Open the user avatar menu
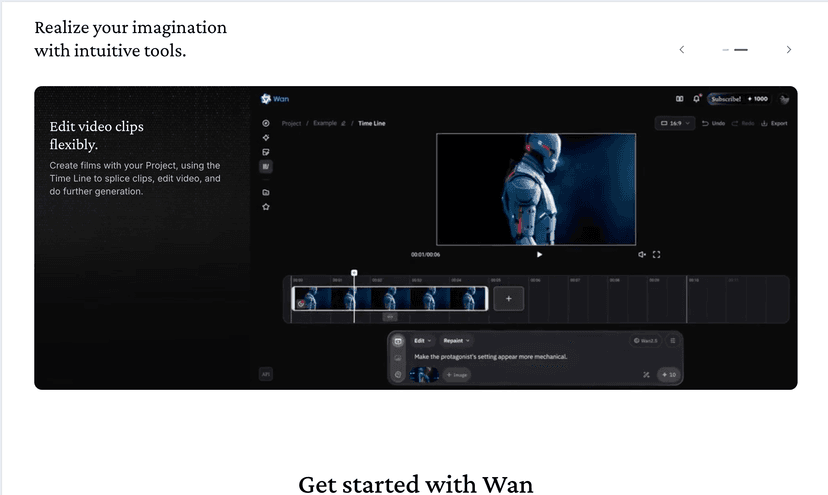This screenshot has width=828, height=495. pos(784,99)
